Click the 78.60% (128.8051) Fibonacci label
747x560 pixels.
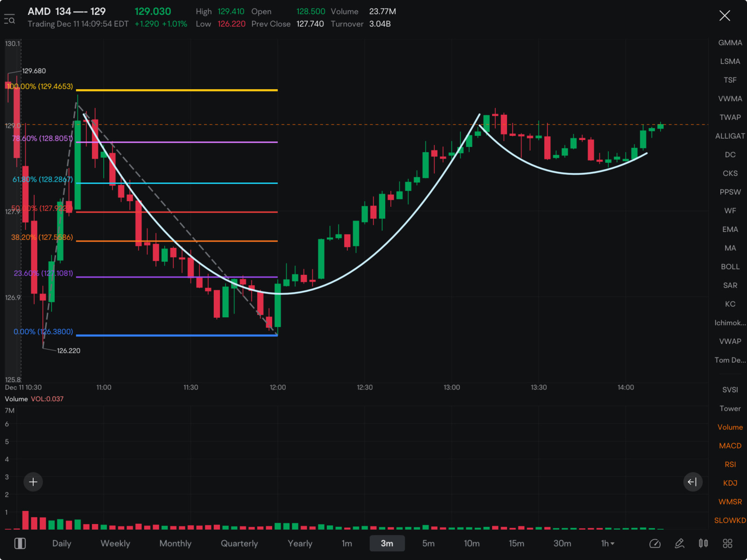[42, 138]
